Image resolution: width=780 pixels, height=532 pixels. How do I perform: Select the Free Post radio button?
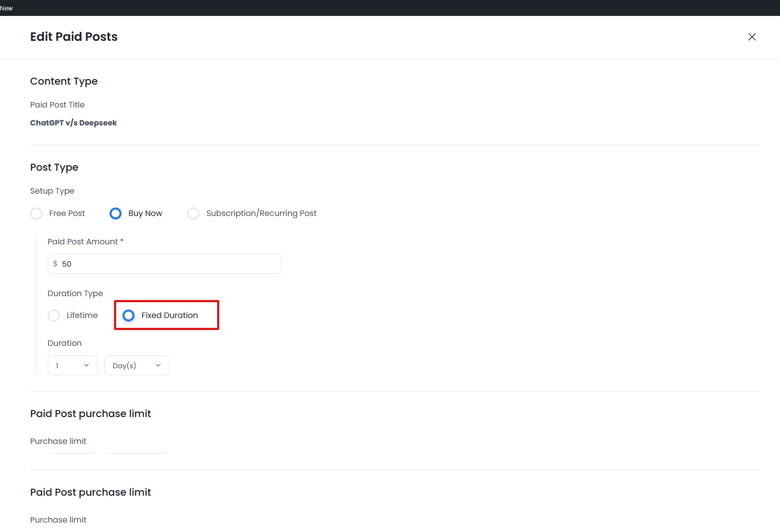(36, 213)
